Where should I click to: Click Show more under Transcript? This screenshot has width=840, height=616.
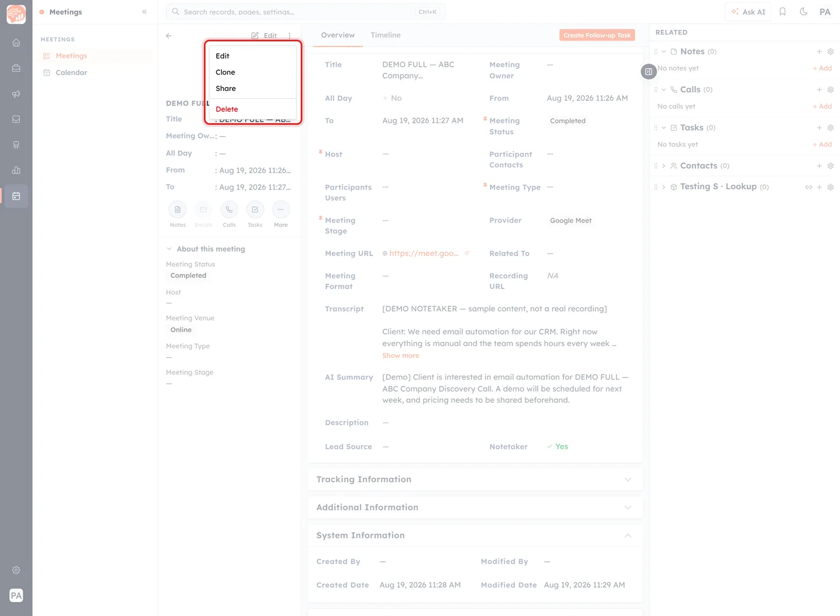(401, 356)
